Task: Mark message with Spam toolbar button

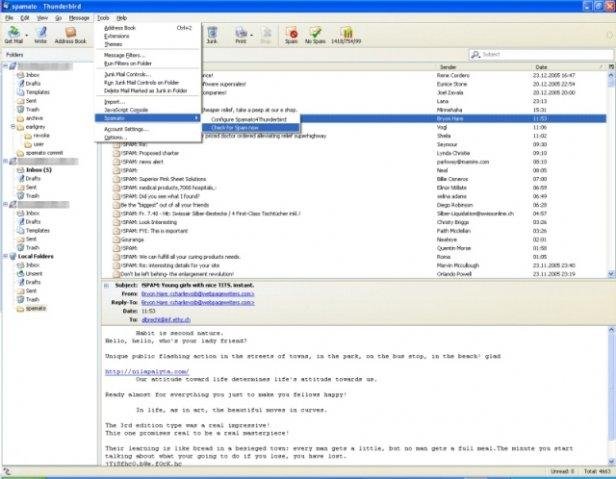Action: [291, 34]
